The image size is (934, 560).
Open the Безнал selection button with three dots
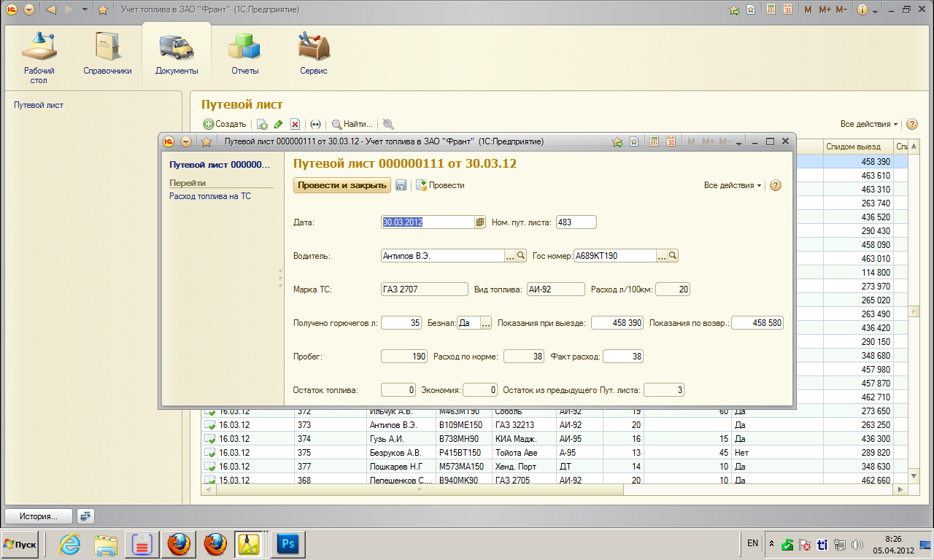coord(486,323)
